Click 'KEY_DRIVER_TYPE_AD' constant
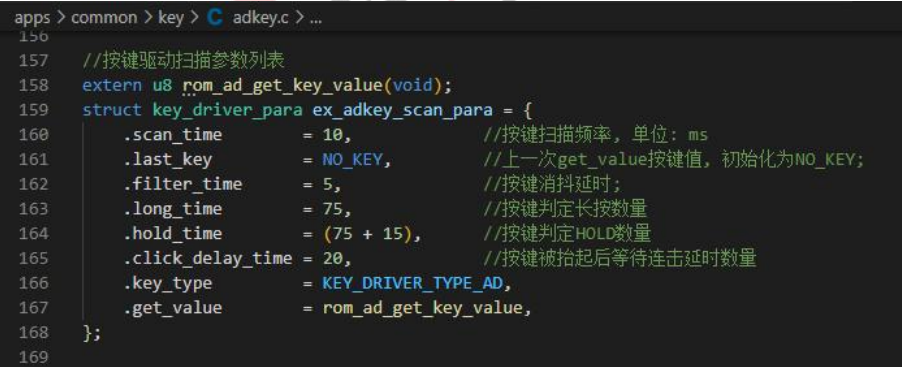The width and height of the screenshot is (902, 367). tap(412, 284)
